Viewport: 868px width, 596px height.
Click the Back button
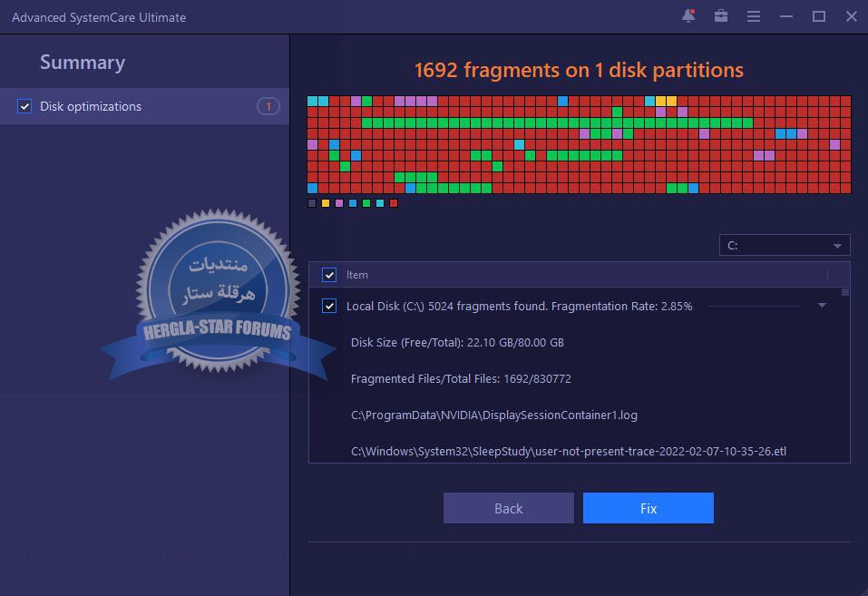click(x=509, y=508)
